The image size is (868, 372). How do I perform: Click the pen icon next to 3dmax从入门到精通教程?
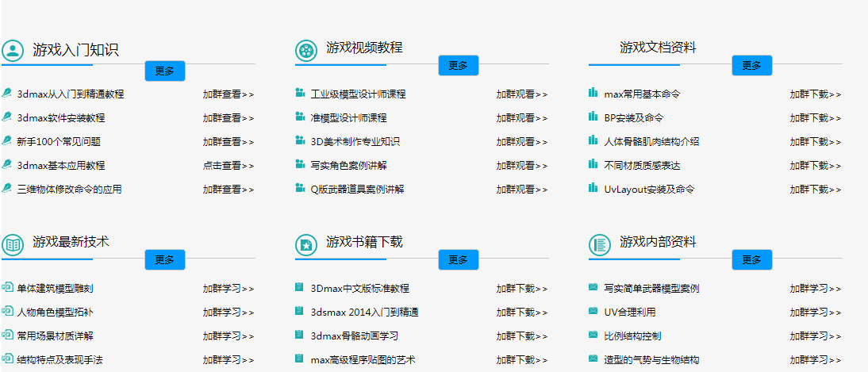pyautogui.click(x=6, y=93)
